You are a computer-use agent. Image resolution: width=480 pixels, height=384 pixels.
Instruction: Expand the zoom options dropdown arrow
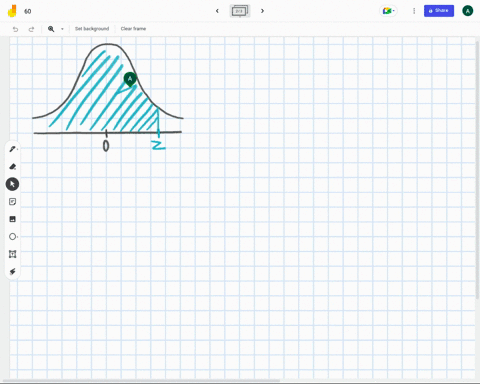(x=62, y=29)
